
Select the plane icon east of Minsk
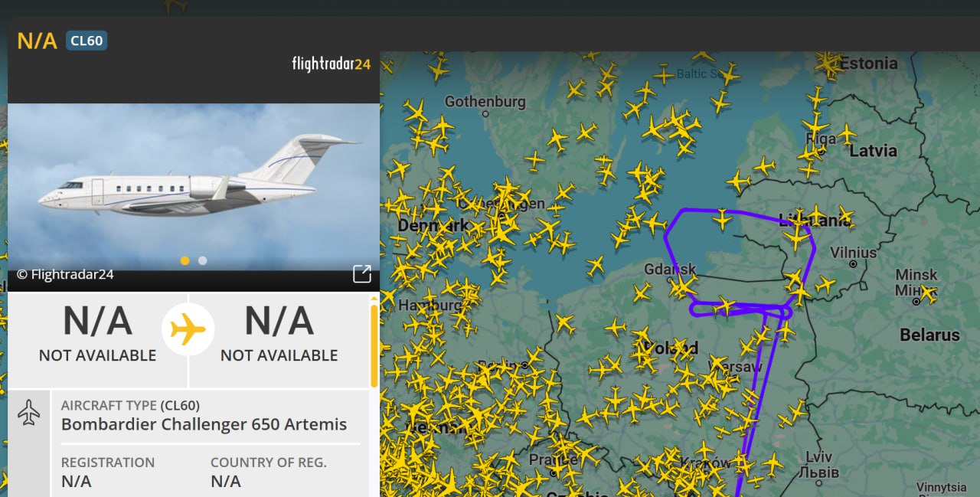(928, 292)
